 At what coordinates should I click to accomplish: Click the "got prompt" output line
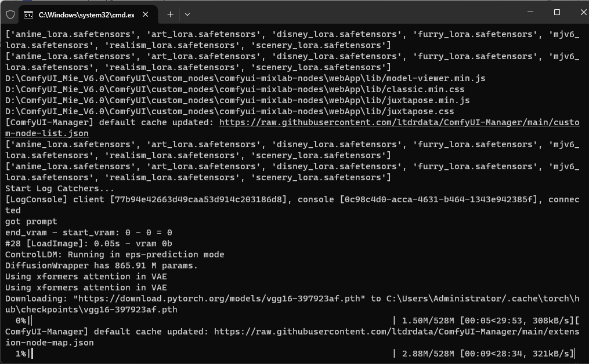[x=31, y=221]
